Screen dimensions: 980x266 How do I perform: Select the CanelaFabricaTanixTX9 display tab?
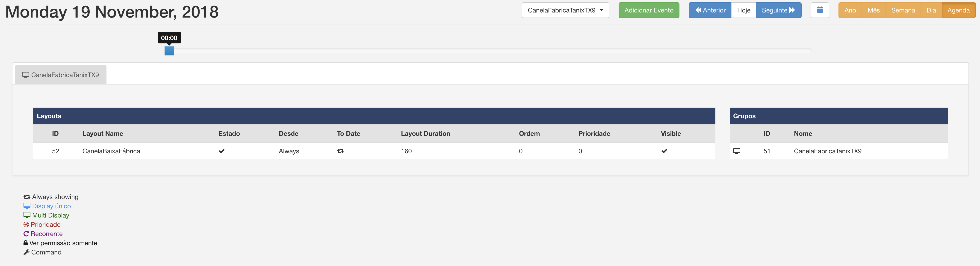60,75
